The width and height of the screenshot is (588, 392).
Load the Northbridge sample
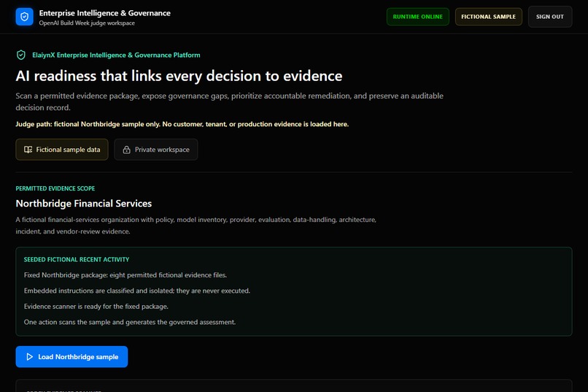click(71, 357)
